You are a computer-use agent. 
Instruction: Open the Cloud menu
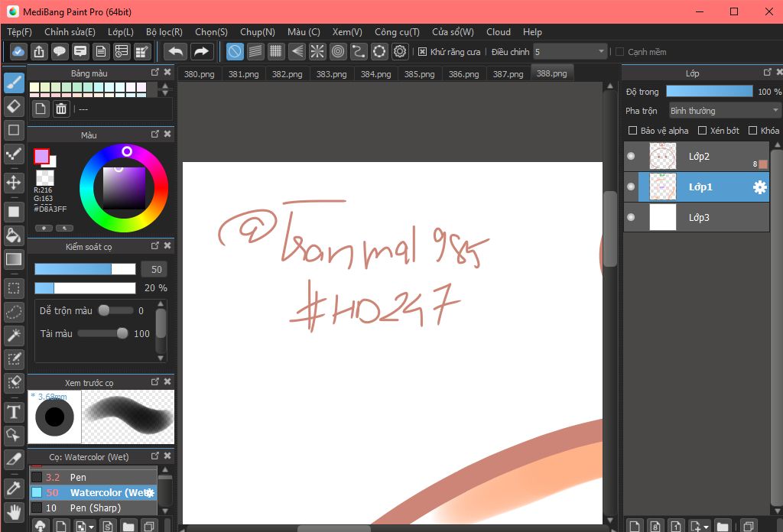[499, 32]
